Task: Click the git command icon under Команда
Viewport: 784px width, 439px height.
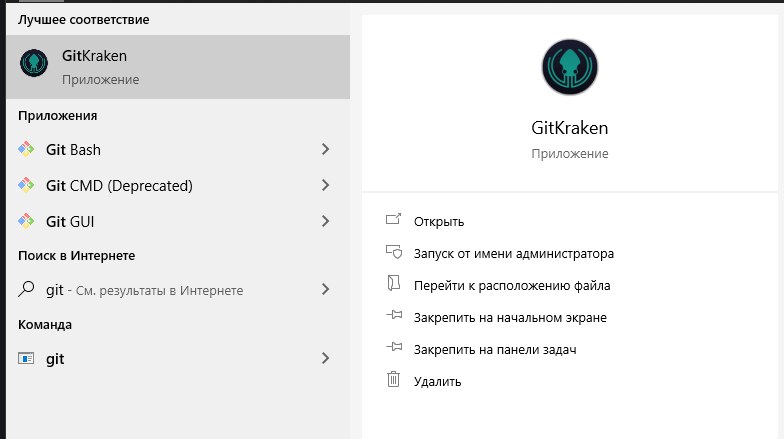Action: click(x=26, y=358)
